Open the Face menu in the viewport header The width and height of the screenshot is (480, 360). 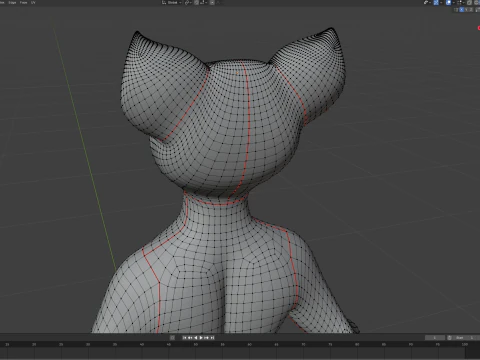tap(23, 2)
